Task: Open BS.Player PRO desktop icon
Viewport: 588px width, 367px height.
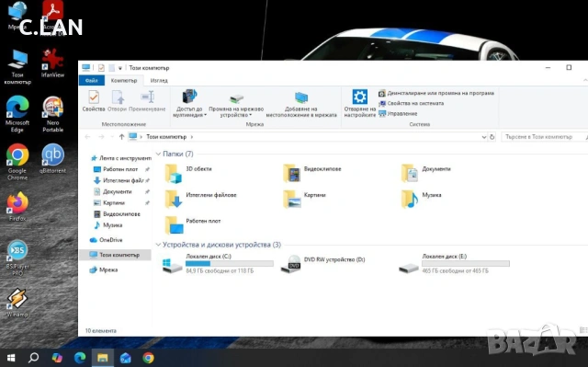Action: click(17, 258)
